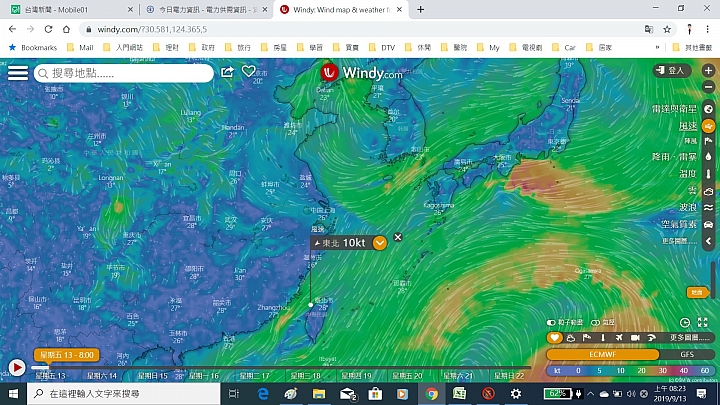Open more layers link in bottom bar

689,338
